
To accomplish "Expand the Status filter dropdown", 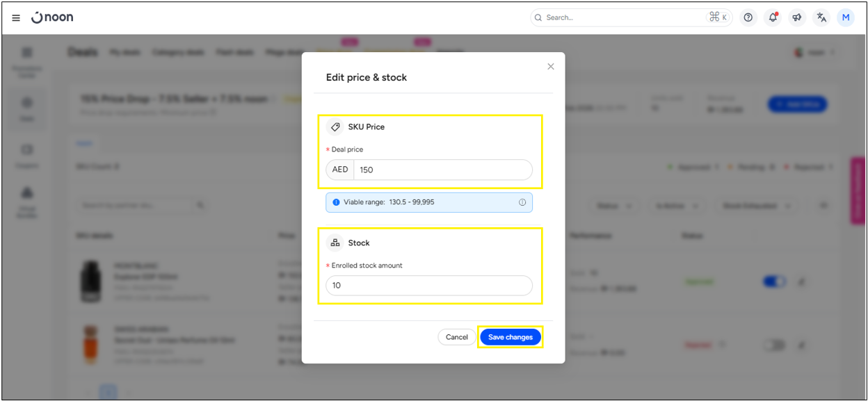I will point(616,206).
